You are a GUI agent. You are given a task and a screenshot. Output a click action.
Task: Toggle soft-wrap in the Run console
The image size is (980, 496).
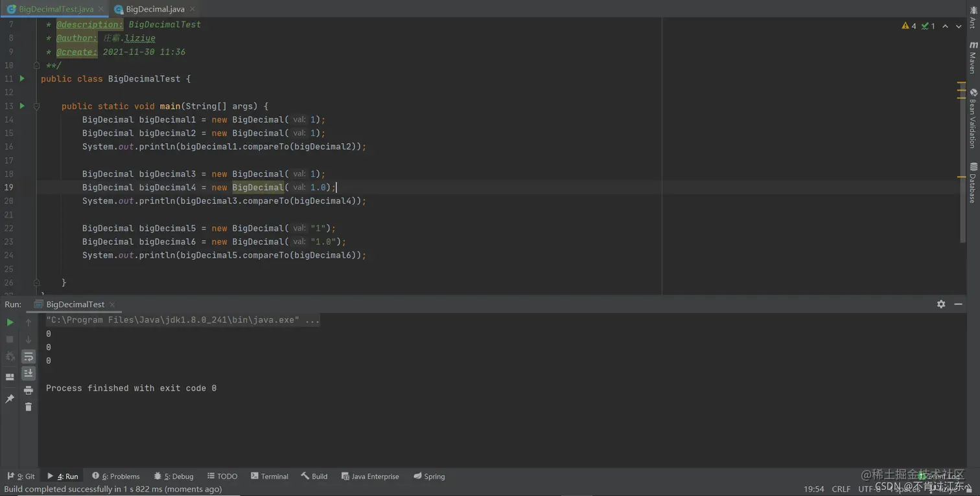29,356
